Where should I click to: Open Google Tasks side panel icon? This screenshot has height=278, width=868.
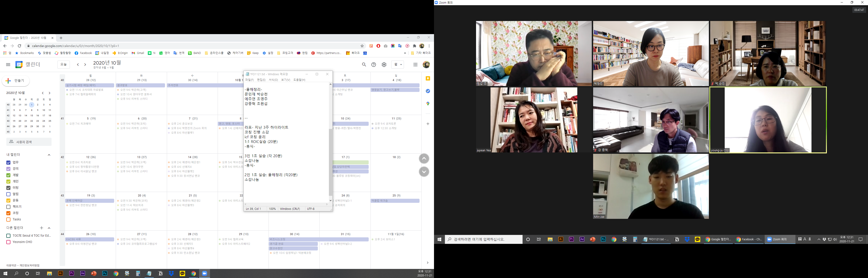point(428,91)
